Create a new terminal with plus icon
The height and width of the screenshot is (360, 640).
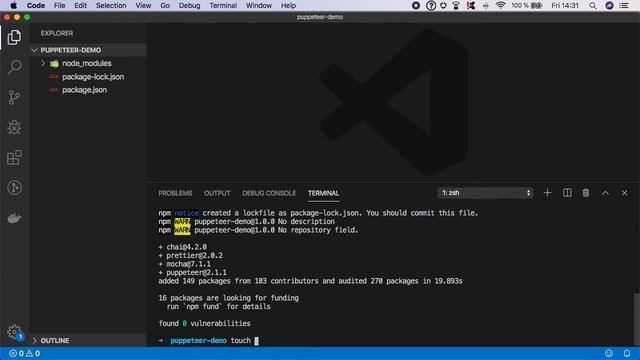click(x=547, y=193)
